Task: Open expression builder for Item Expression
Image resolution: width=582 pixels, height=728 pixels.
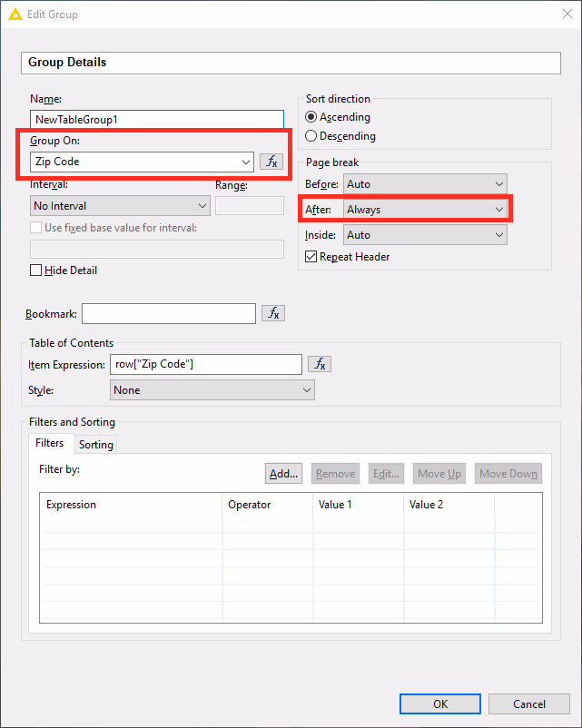Action: [320, 364]
